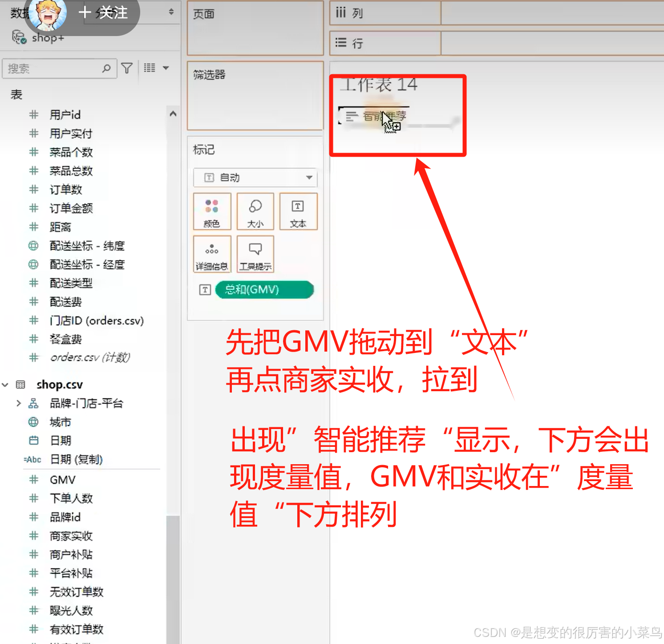Click the 行 rows shelf
664x644 pixels.
[497, 43]
